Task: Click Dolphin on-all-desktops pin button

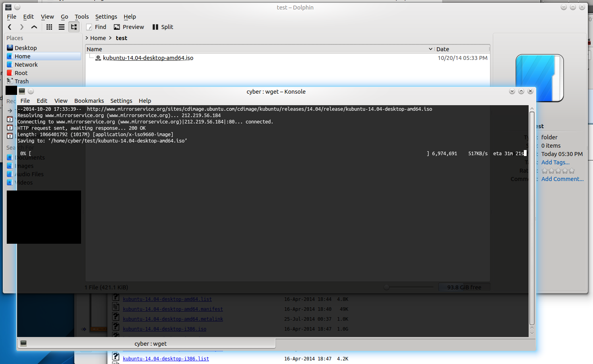Action: tap(17, 7)
